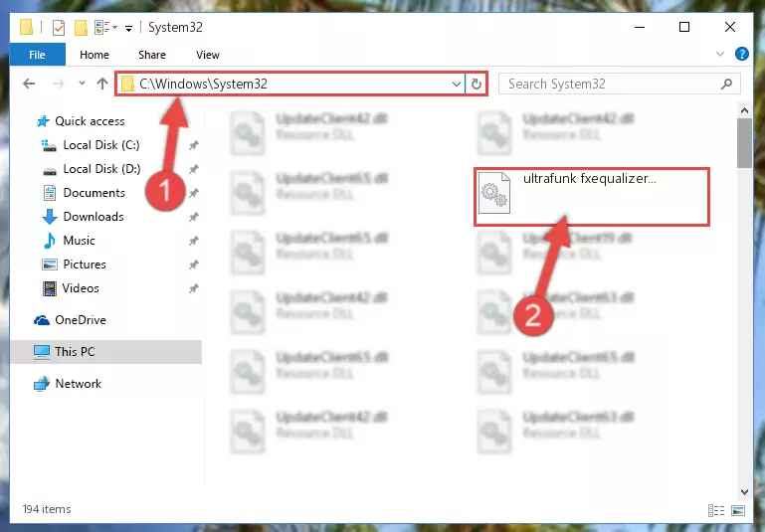Switch to Details view icon in status bar
Viewport: 765px width, 532px height.
click(715, 510)
